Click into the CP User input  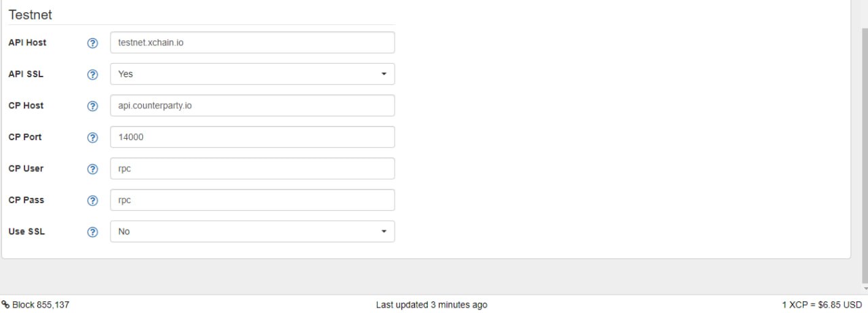tap(252, 169)
